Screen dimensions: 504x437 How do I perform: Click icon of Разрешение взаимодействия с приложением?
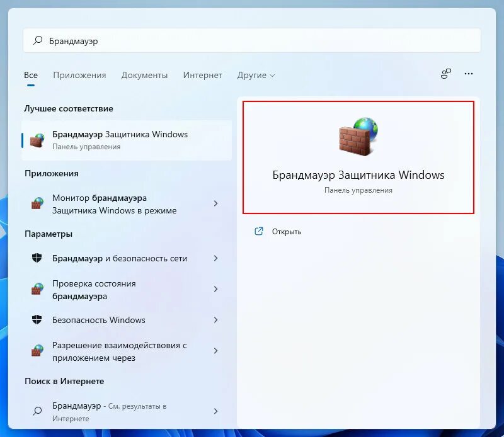37,351
